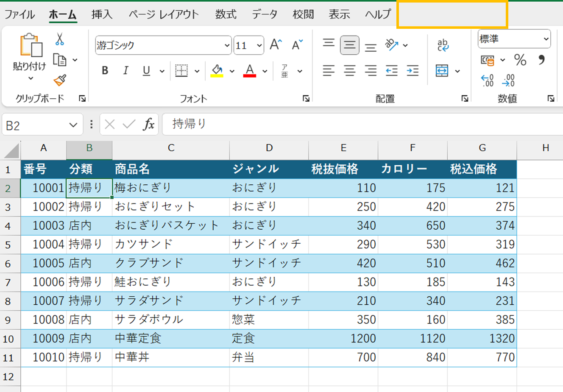This screenshot has width=563, height=392.
Task: Toggle Bold formatting
Action: [105, 71]
